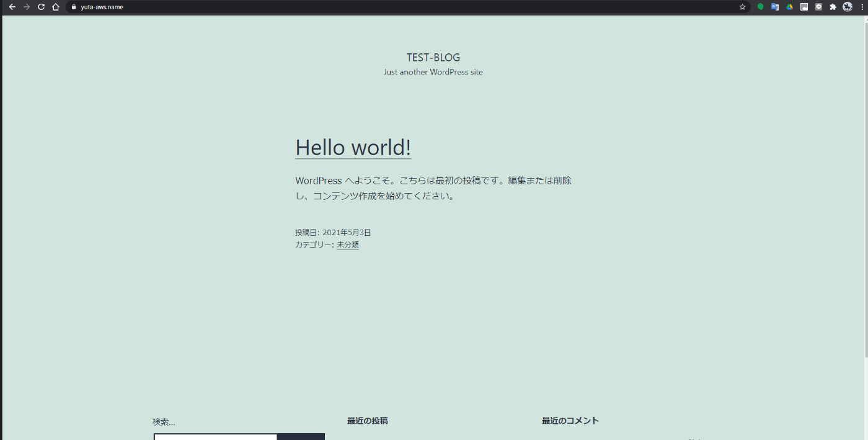Reload the page with the refresh icon
The image size is (868, 440).
tap(42, 7)
